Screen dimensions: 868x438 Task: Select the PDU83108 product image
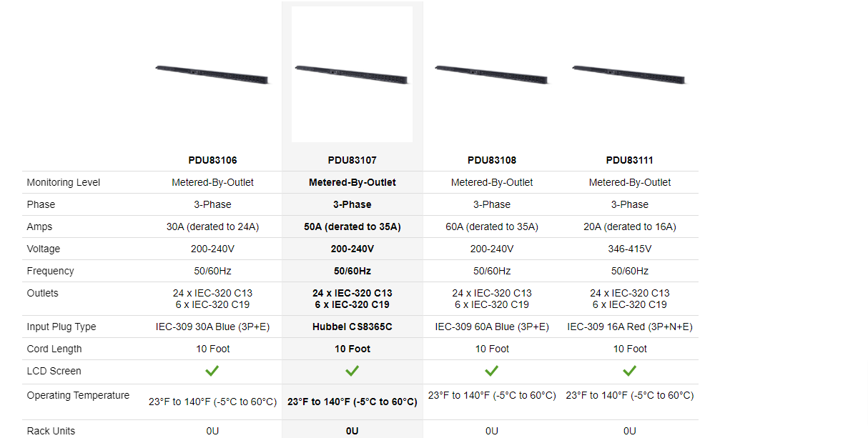point(492,74)
